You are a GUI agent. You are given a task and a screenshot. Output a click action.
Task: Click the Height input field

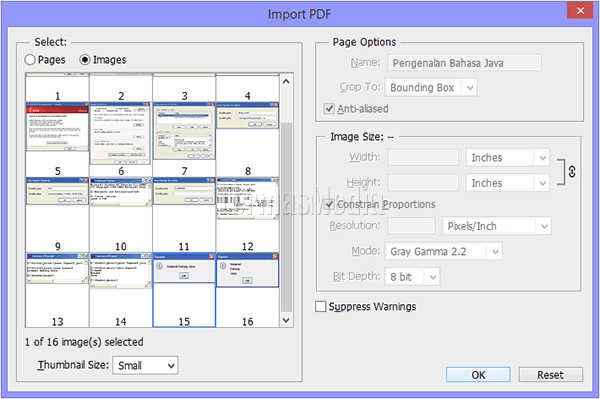[x=423, y=182]
